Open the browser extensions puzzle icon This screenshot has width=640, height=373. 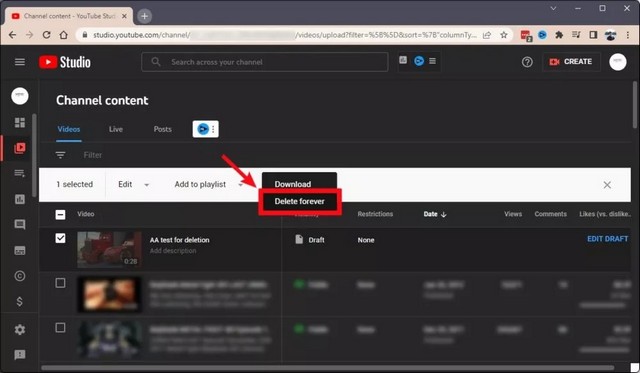point(559,35)
